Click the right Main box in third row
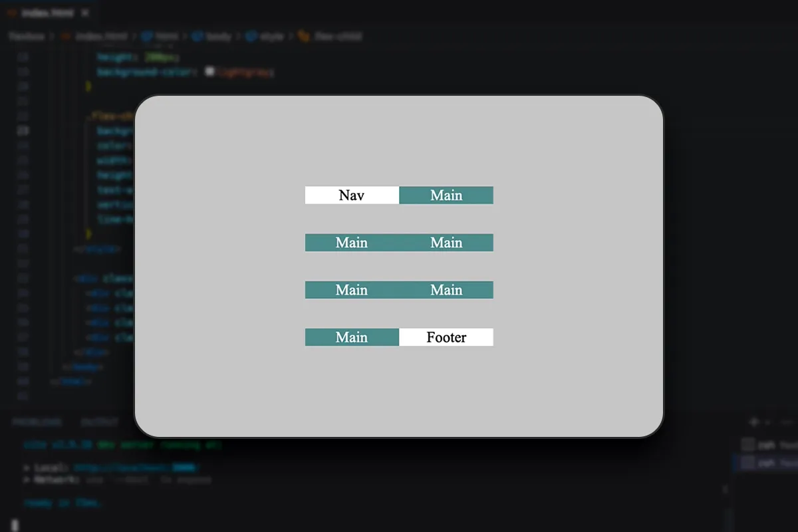Image resolution: width=798 pixels, height=532 pixels. 446,290
